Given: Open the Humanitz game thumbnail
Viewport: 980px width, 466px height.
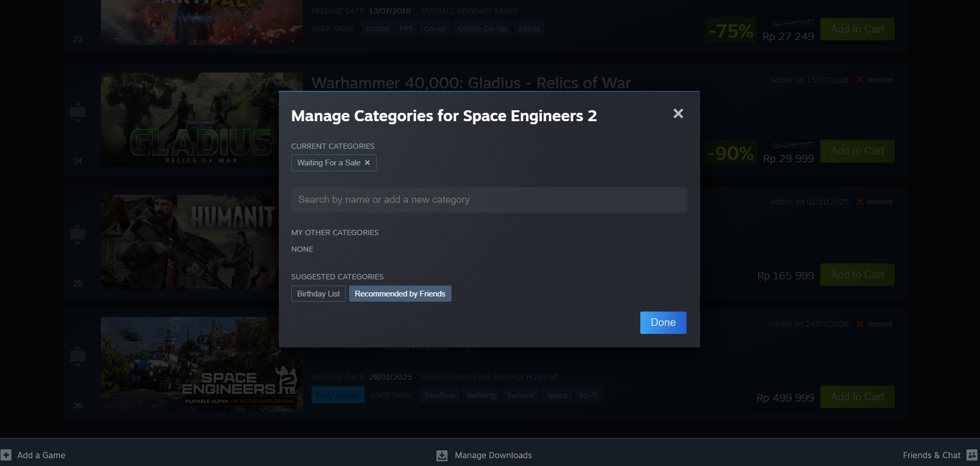Looking at the screenshot, I should (x=190, y=242).
